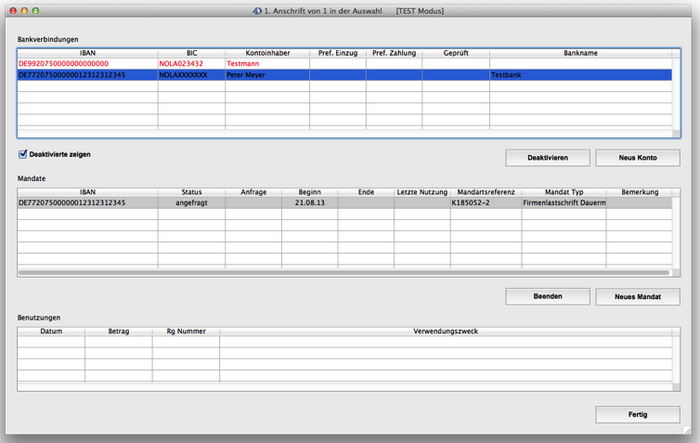
Task: Click the Mandat Typ column header
Action: 564,190
